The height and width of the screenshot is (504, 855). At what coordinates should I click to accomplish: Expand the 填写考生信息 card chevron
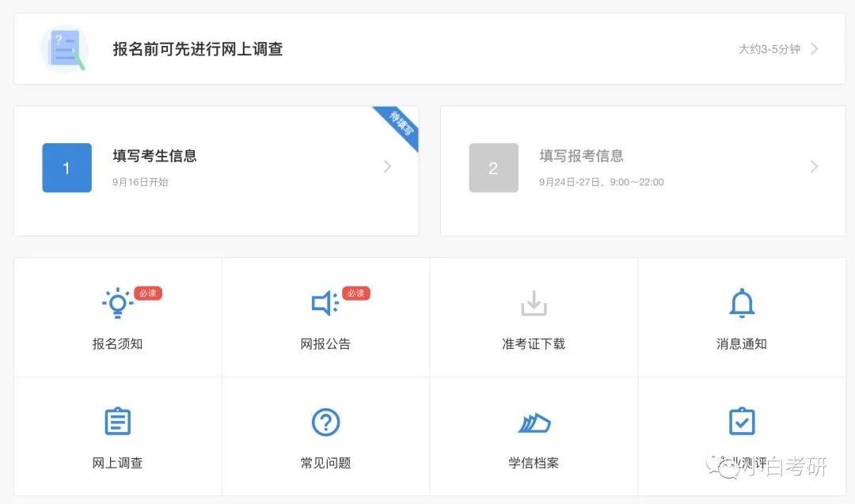tap(386, 167)
